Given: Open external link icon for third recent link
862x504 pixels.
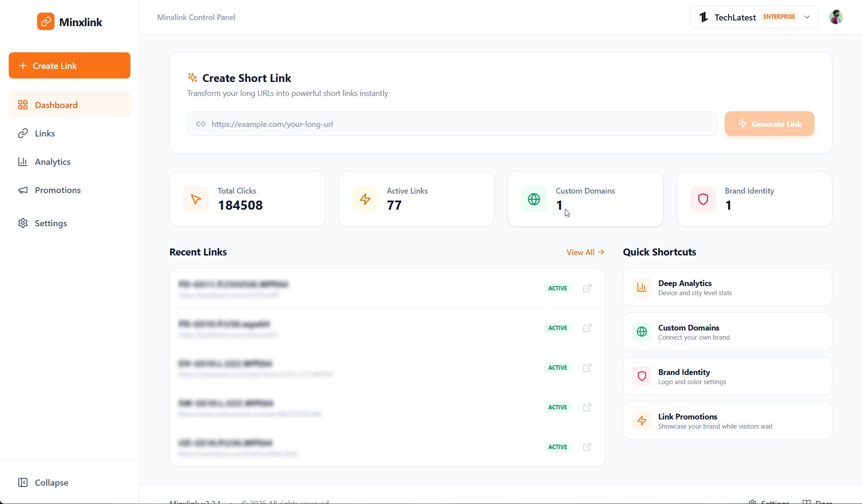Looking at the screenshot, I should point(587,368).
